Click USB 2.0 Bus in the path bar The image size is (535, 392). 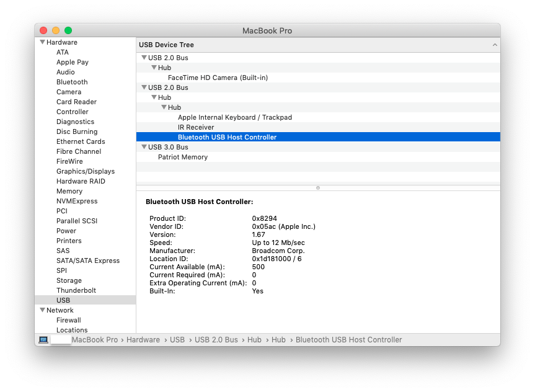[x=216, y=340]
